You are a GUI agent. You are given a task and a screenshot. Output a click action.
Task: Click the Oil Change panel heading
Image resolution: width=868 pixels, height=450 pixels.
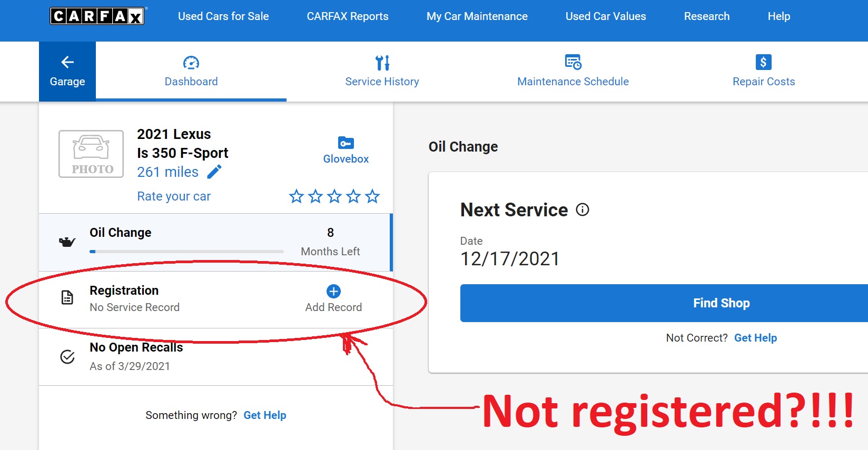(x=463, y=147)
